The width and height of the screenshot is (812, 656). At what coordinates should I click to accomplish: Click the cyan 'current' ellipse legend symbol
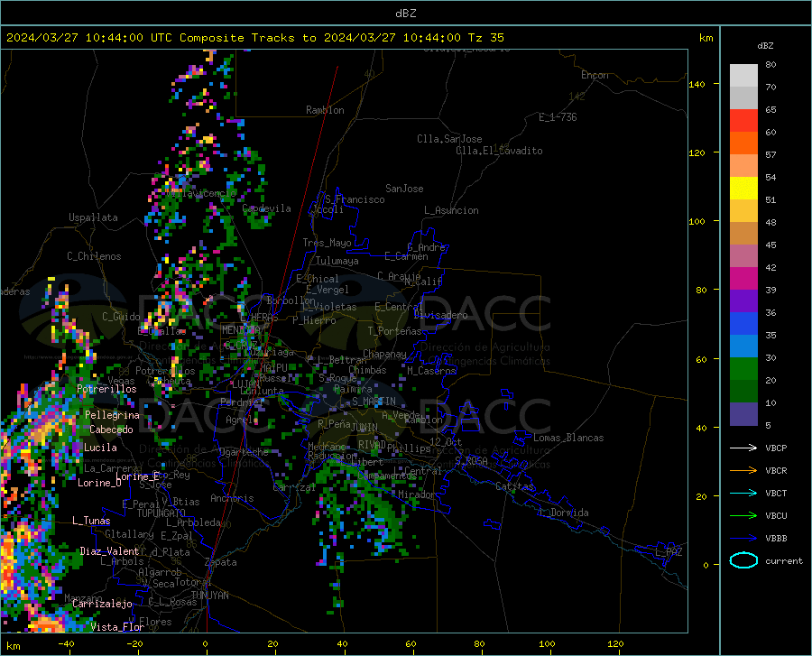[x=743, y=560]
